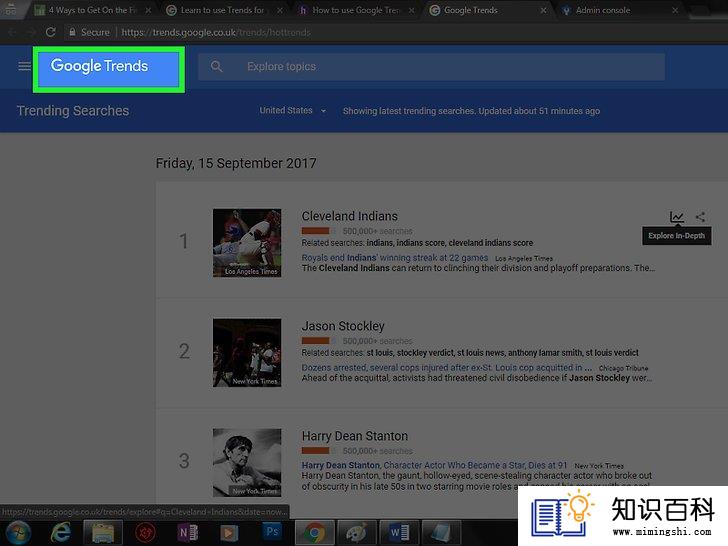Click Explore In-Depth chart icon for Cleveland Indians
The height and width of the screenshot is (546, 728).
tap(676, 216)
